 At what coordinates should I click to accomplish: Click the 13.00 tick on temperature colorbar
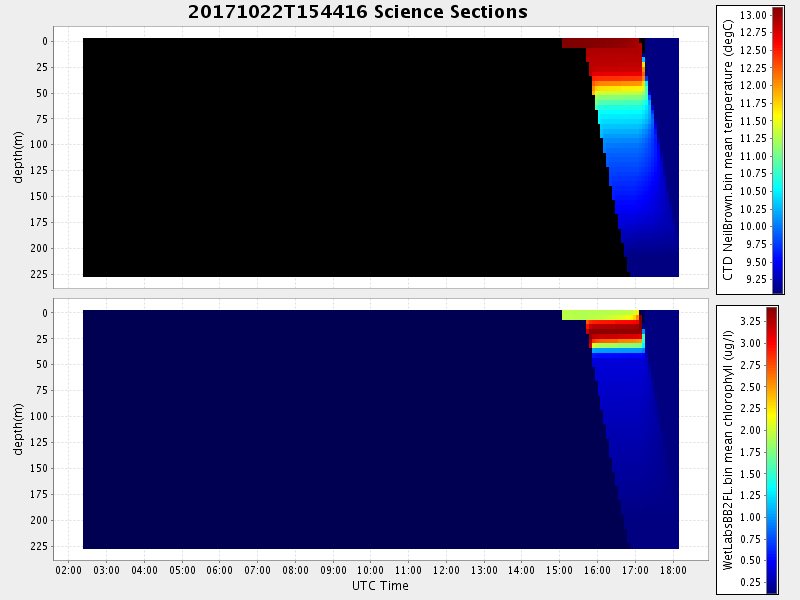click(x=754, y=15)
